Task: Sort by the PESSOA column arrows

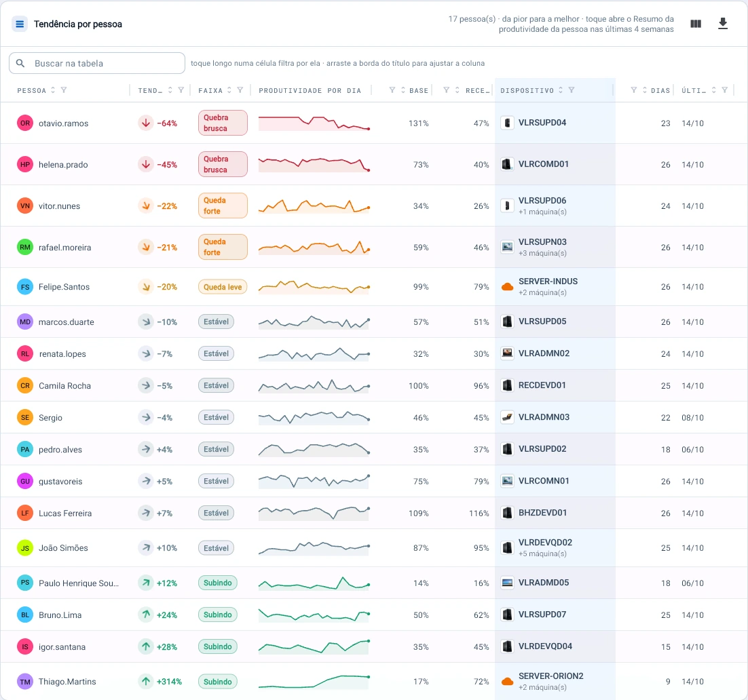Action: pos(53,90)
